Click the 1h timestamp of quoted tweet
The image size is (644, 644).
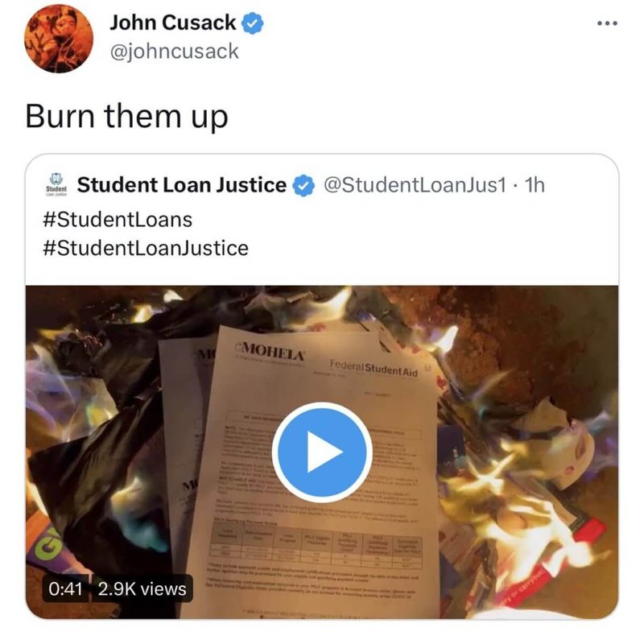535,185
